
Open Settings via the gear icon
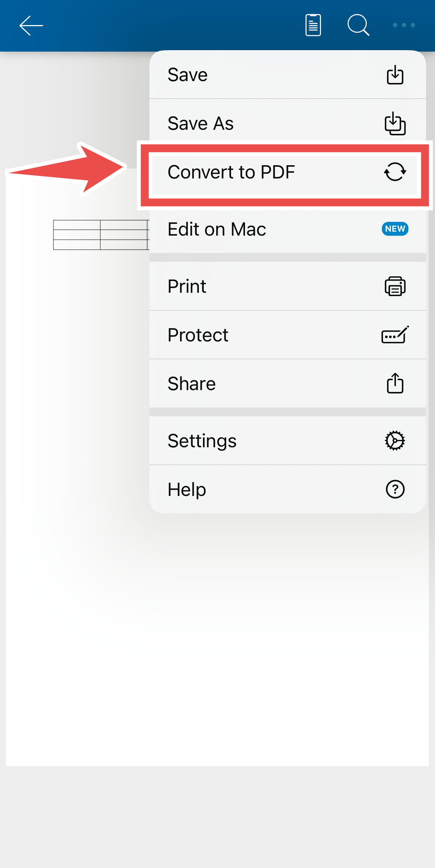click(x=395, y=440)
